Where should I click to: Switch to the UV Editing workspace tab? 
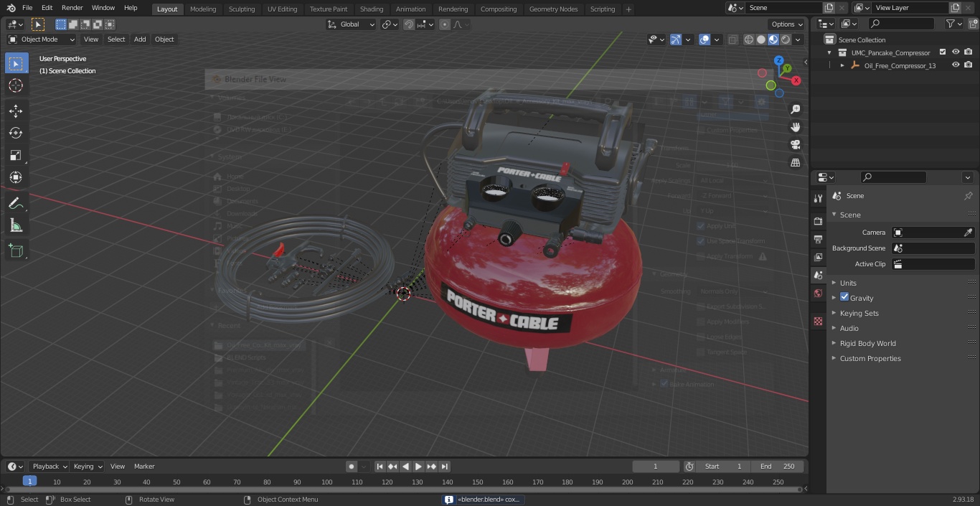coord(282,9)
